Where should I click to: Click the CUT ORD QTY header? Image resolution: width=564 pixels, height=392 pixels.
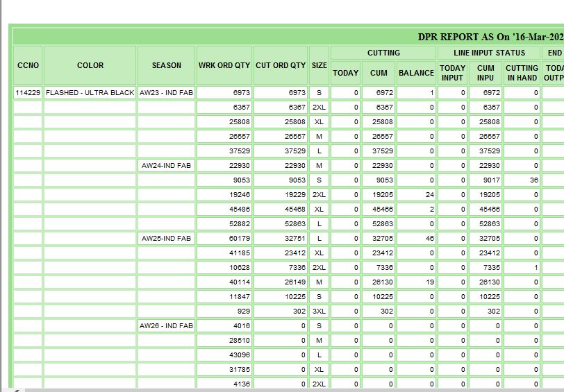click(281, 65)
